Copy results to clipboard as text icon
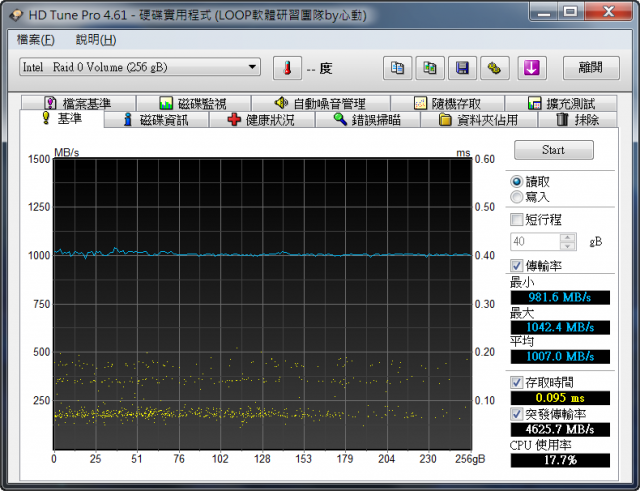The height and width of the screenshot is (491, 640). tap(397, 68)
